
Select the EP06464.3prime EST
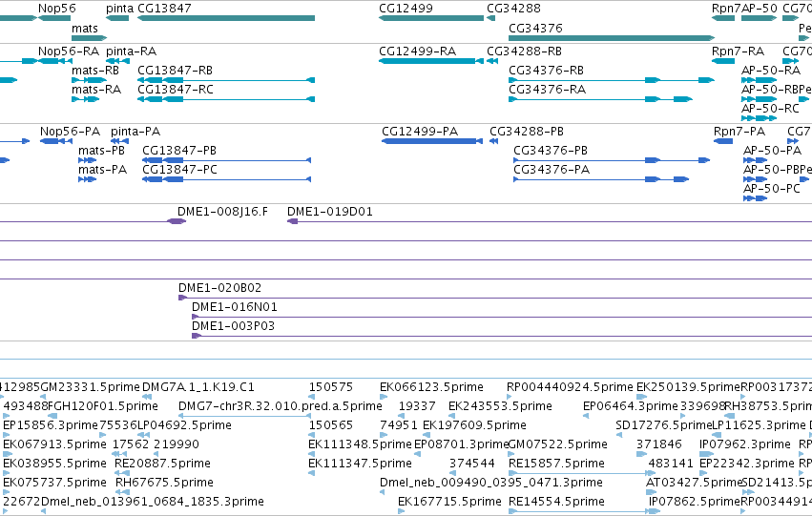click(586, 416)
